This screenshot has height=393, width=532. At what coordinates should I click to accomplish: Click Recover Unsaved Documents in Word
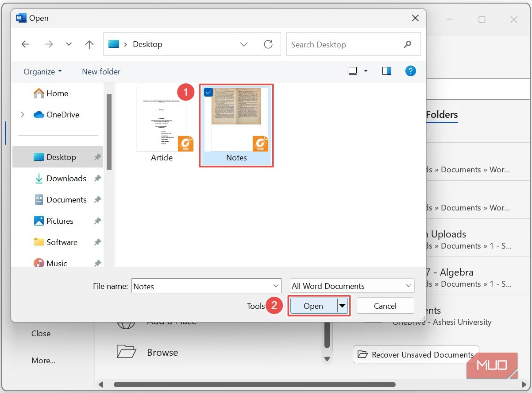tap(416, 354)
